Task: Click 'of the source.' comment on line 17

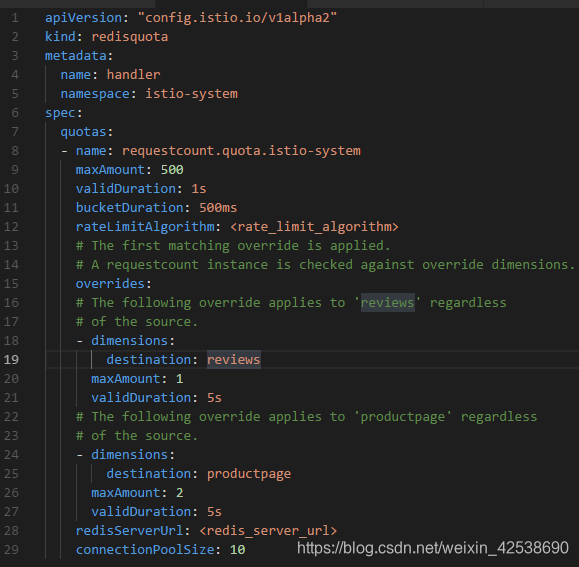Action: [x=137, y=322]
